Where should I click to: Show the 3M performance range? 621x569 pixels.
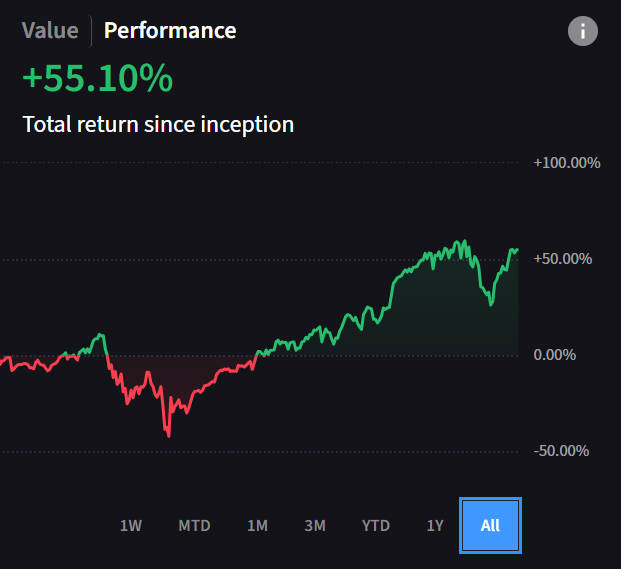coord(315,525)
